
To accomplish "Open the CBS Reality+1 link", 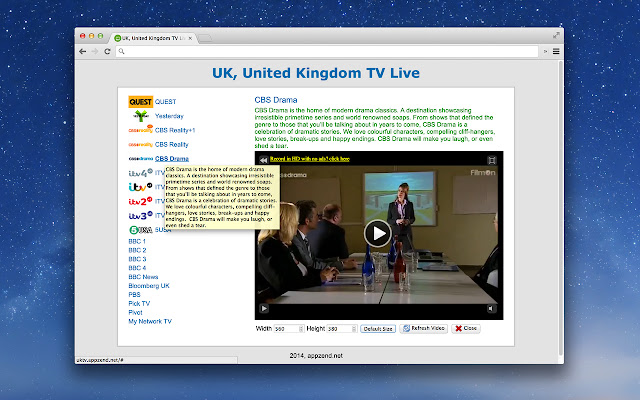I will (175, 130).
